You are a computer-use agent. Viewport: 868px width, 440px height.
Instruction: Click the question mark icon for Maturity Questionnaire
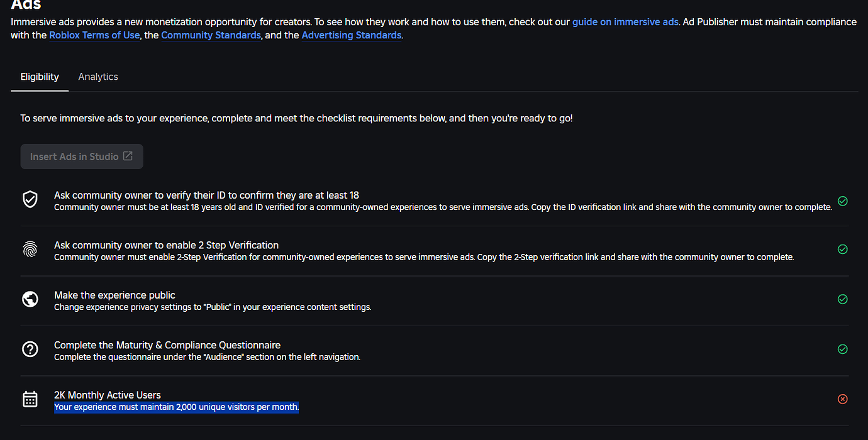pyautogui.click(x=30, y=349)
